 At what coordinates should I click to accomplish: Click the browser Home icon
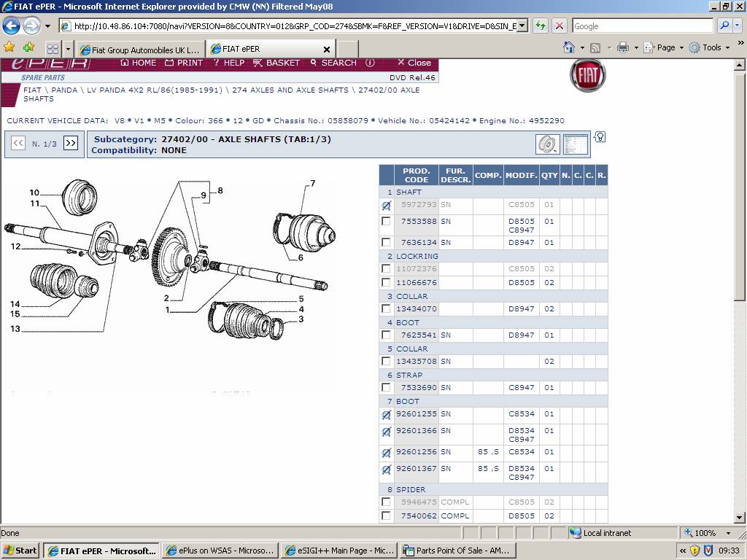pos(568,47)
